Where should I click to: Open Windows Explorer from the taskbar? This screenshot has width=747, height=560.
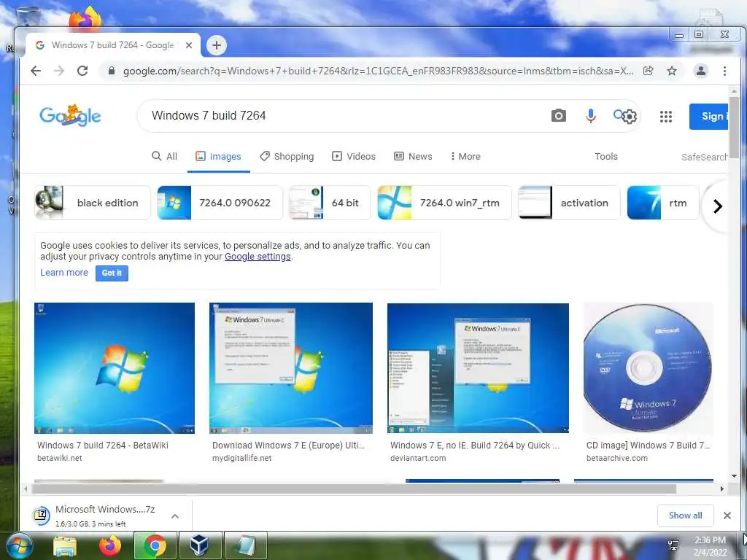65,546
